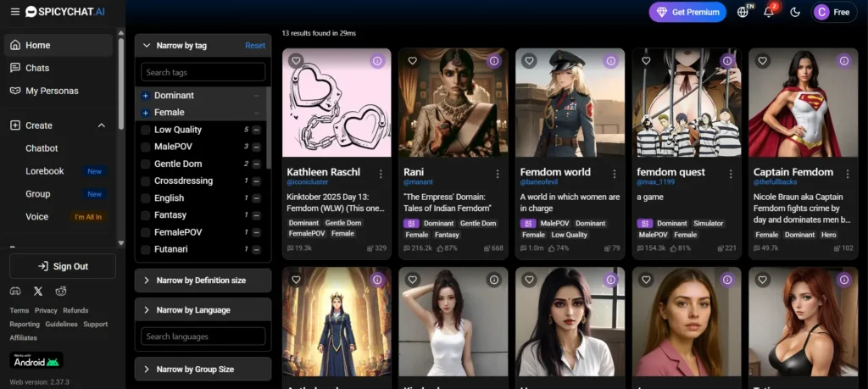Exclude Gentle Dom tag with minus button

(x=256, y=164)
